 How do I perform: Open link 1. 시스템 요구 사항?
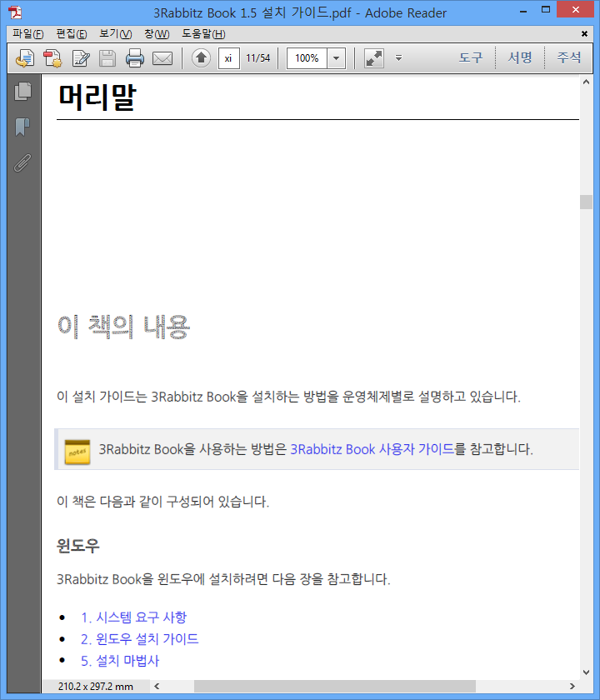coord(133,617)
